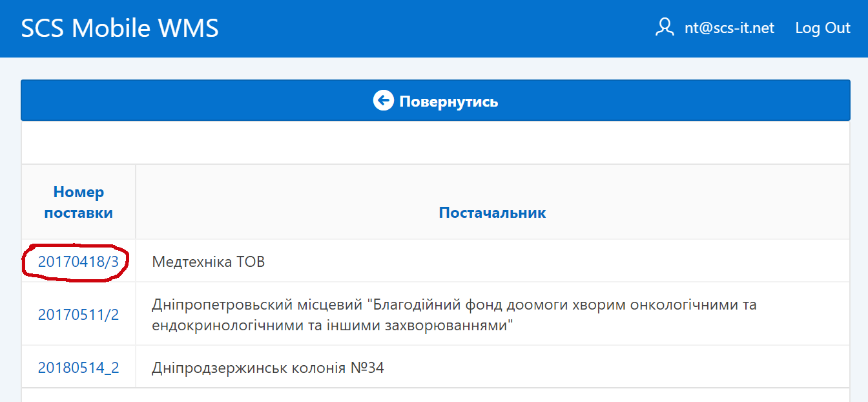
Task: Open the SCS Mobile WMS home title
Action: [x=120, y=28]
